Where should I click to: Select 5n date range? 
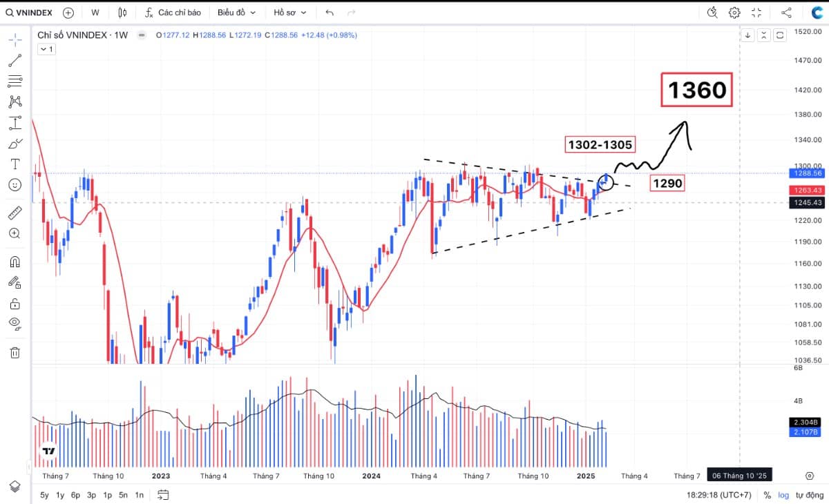coord(124,495)
